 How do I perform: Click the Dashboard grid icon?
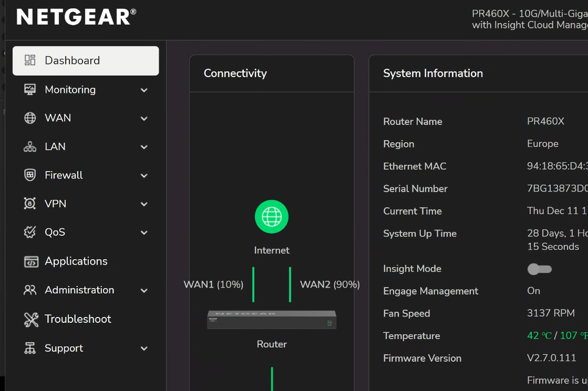point(30,61)
